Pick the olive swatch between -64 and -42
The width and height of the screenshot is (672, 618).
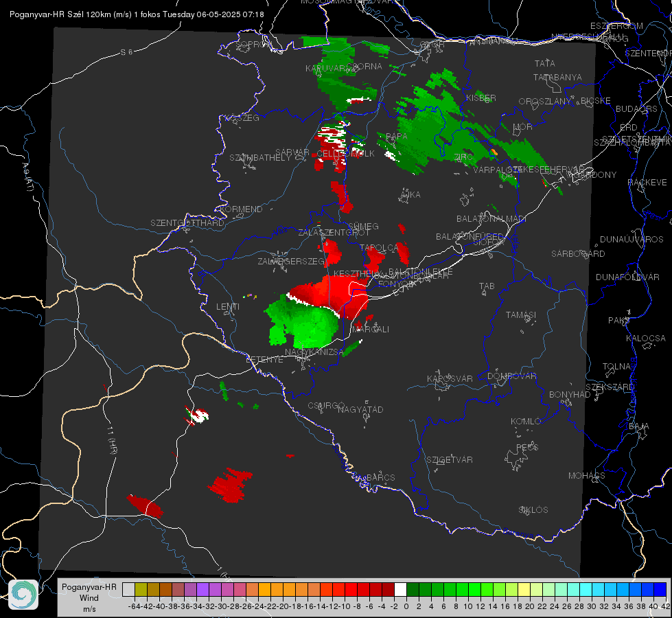click(141, 590)
